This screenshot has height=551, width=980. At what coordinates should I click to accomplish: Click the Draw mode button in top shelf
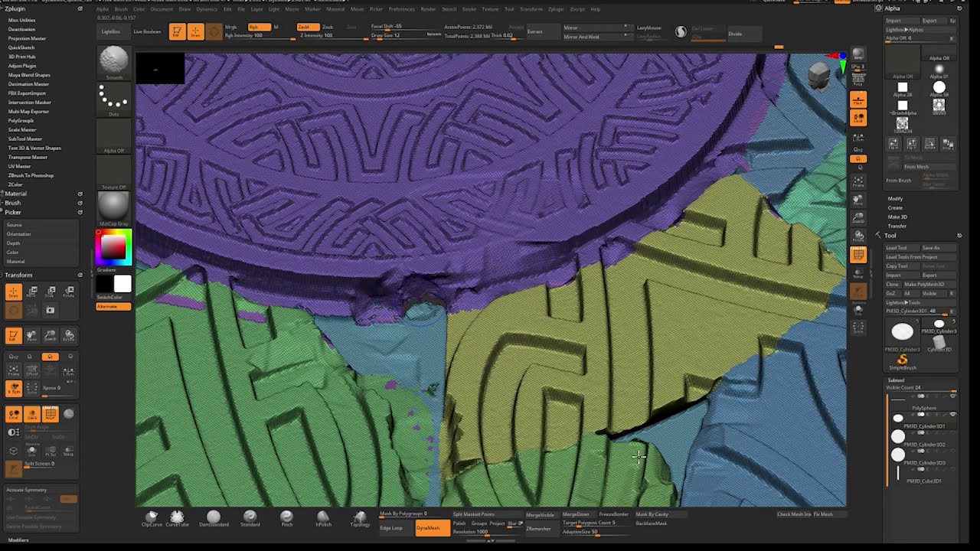tap(195, 31)
